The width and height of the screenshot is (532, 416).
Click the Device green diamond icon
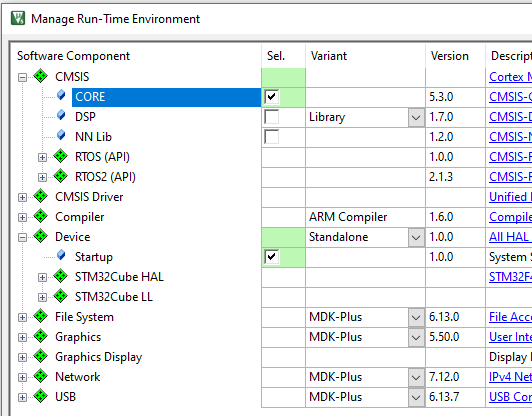click(x=41, y=236)
